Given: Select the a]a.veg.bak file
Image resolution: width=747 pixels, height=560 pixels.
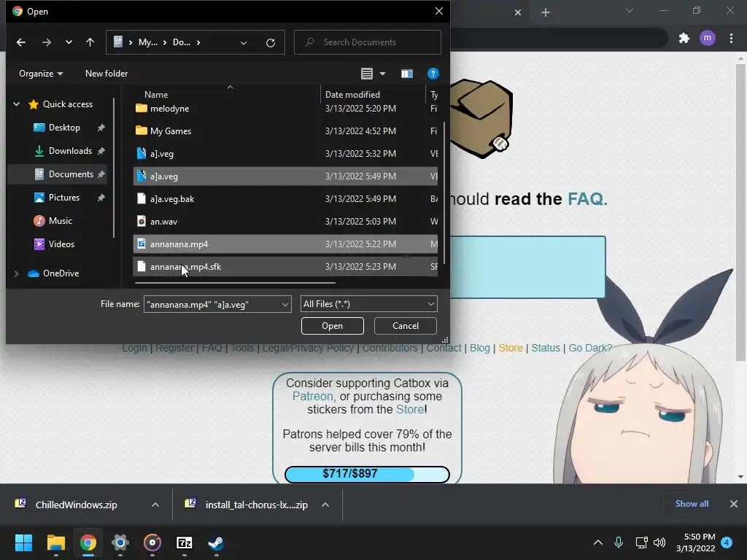Looking at the screenshot, I should click(x=285, y=199).
